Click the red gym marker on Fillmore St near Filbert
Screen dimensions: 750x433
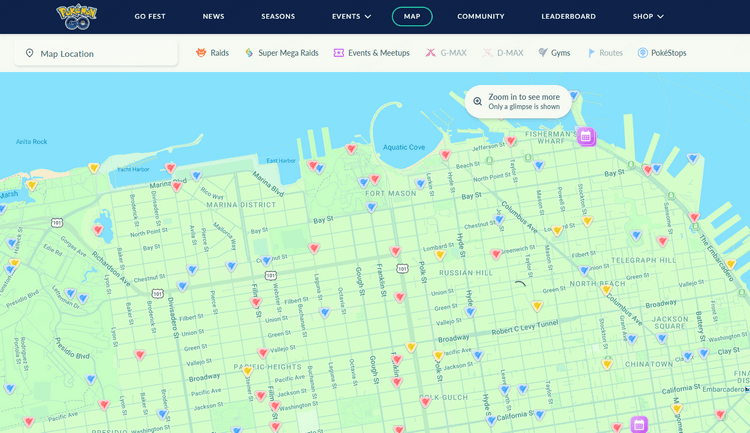pos(256,302)
